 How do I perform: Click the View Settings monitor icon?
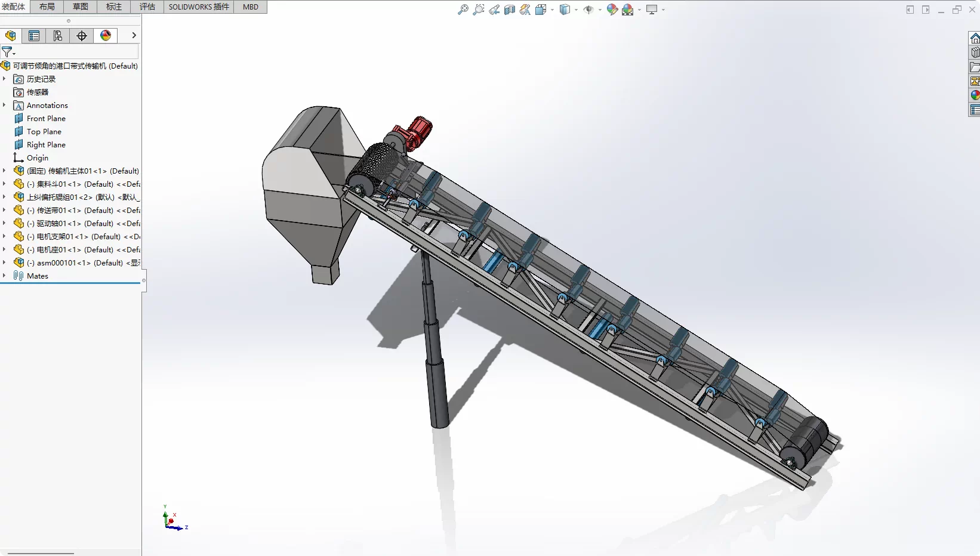652,10
